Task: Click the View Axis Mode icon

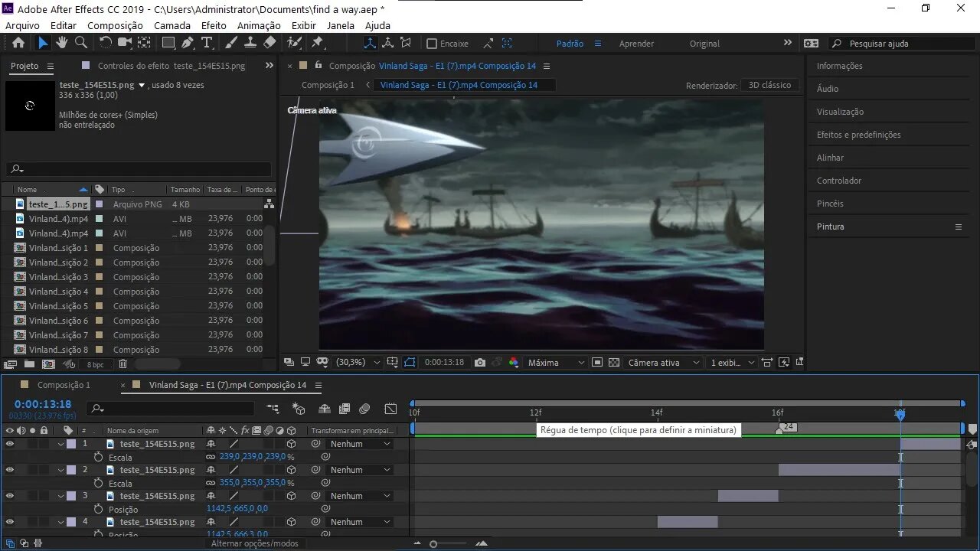Action: [x=406, y=43]
